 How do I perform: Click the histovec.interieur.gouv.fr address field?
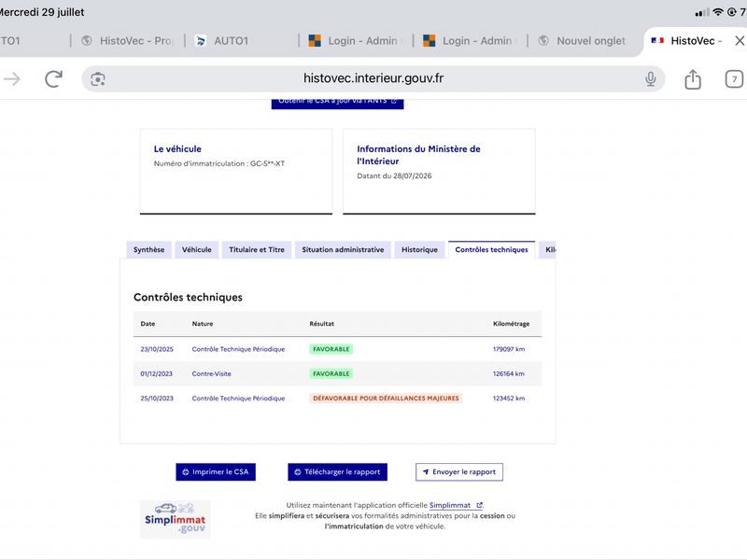click(373, 78)
